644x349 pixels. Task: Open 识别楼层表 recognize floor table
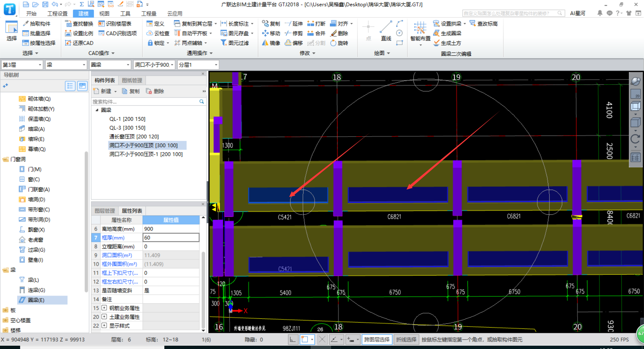[x=114, y=23]
